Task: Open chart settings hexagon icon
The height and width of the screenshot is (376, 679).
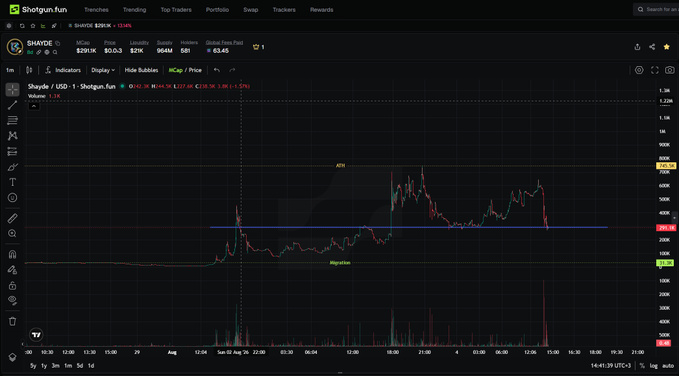Action: (639, 70)
